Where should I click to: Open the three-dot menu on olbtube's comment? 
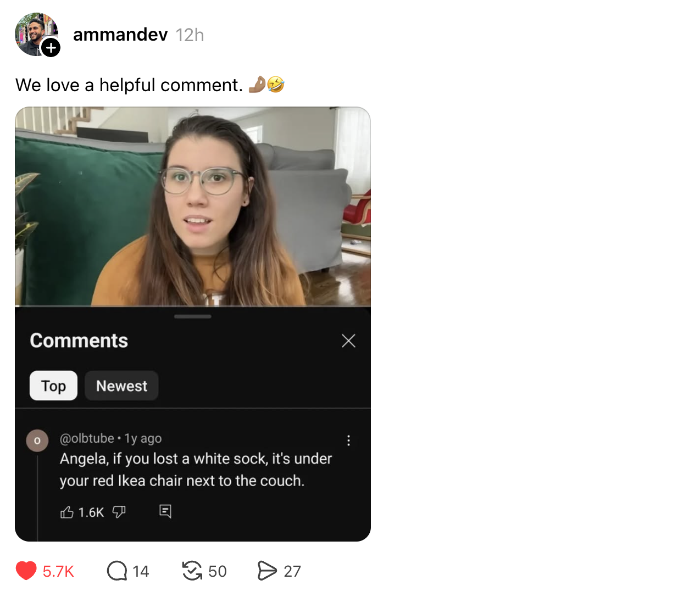348,440
